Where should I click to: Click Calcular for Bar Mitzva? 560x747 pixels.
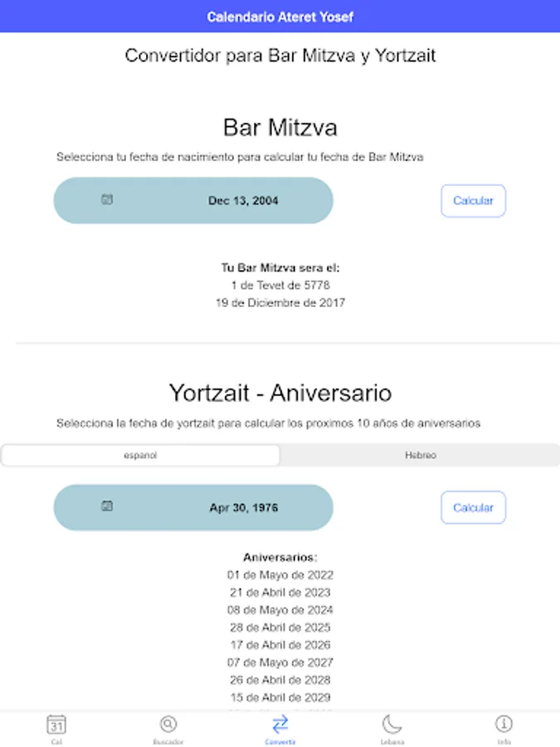473,201
